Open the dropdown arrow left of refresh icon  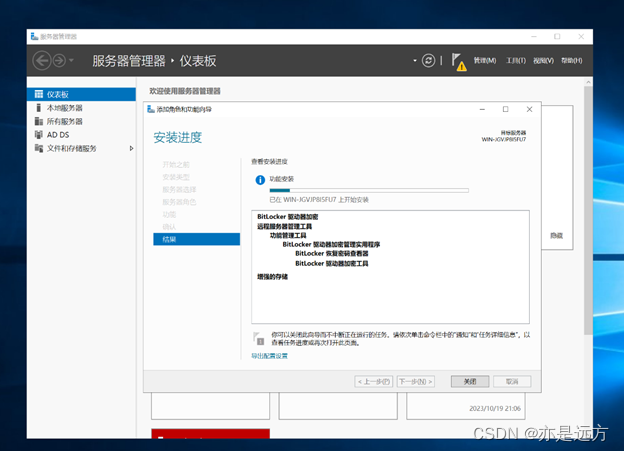(415, 61)
